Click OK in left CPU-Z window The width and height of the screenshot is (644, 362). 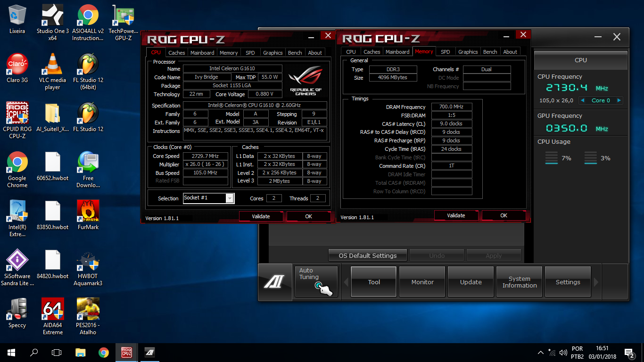click(x=308, y=216)
